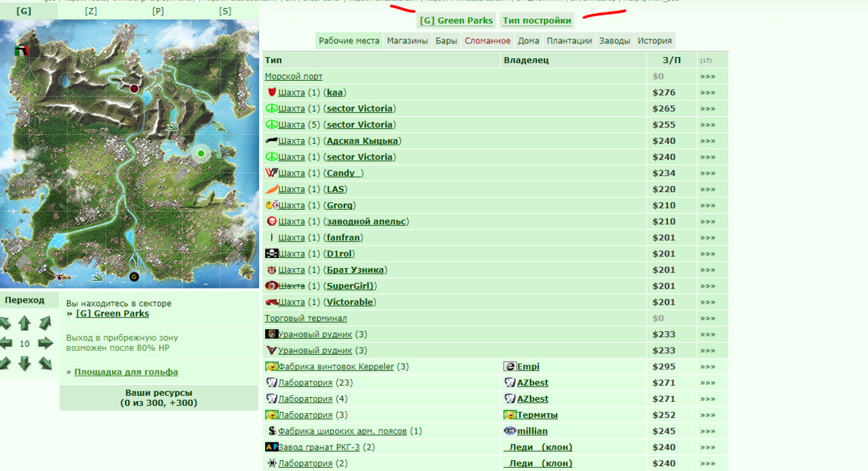Click icon beside SuperGirl mine
The image size is (868, 471).
click(271, 286)
